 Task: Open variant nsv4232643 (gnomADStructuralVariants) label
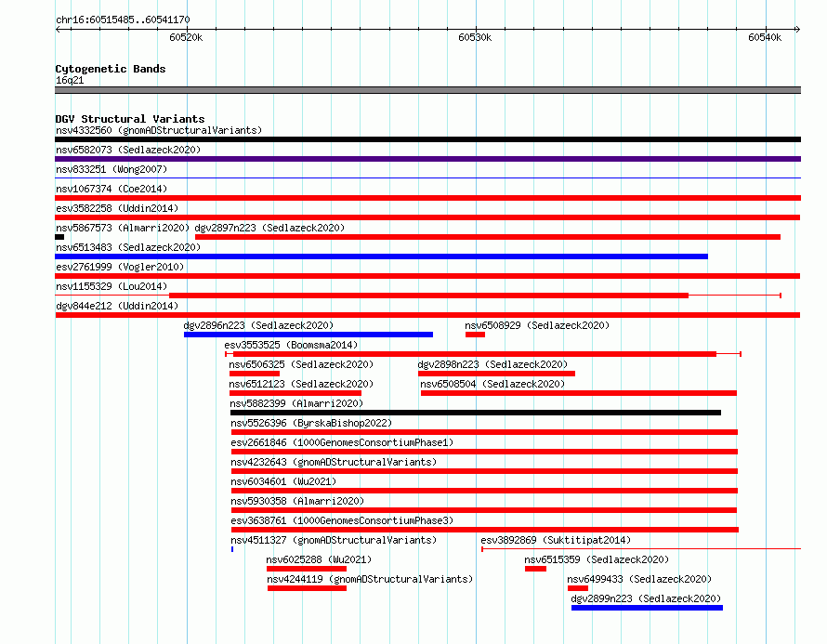point(334,462)
